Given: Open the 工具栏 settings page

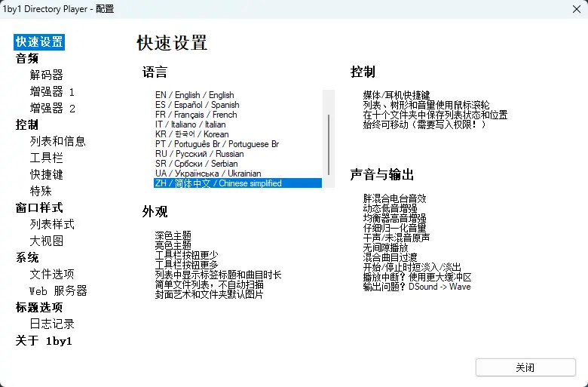Looking at the screenshot, I should (47, 158).
